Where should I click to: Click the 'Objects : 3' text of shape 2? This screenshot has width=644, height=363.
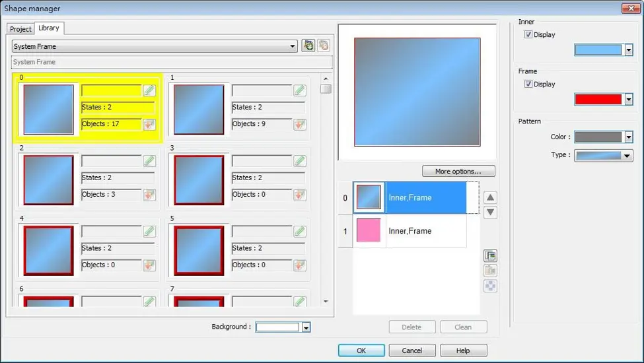point(98,195)
